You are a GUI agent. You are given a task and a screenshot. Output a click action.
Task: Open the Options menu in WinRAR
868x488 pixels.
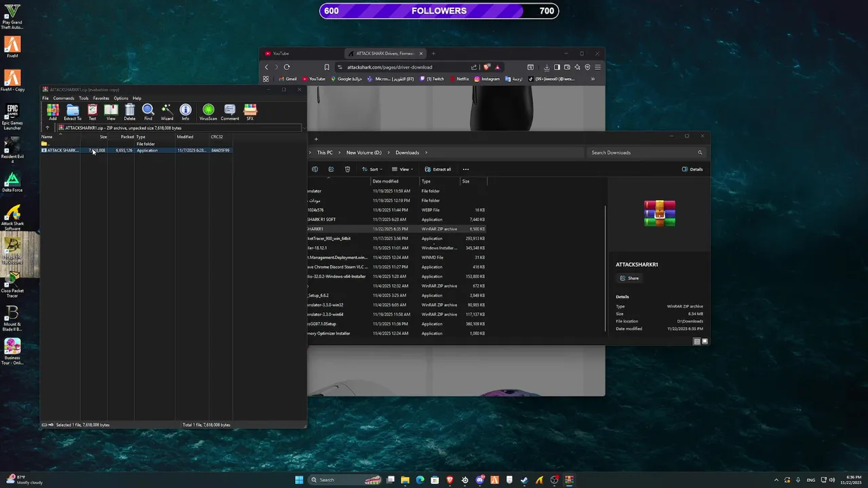pos(121,98)
